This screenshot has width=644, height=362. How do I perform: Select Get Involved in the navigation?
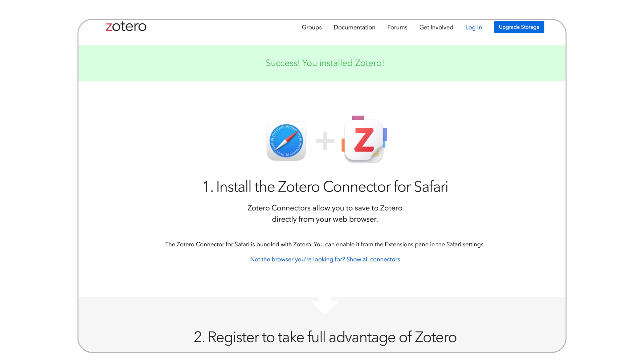point(436,27)
